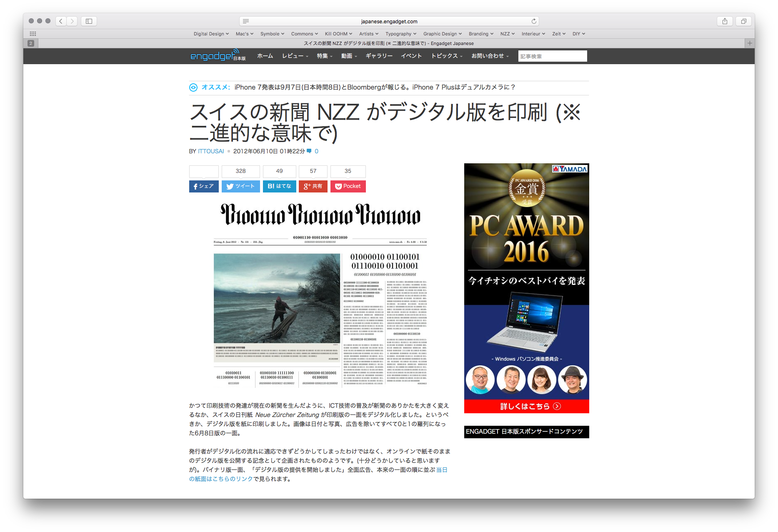The height and width of the screenshot is (532, 778).
Task: Save article with Pocket button
Action: click(348, 186)
